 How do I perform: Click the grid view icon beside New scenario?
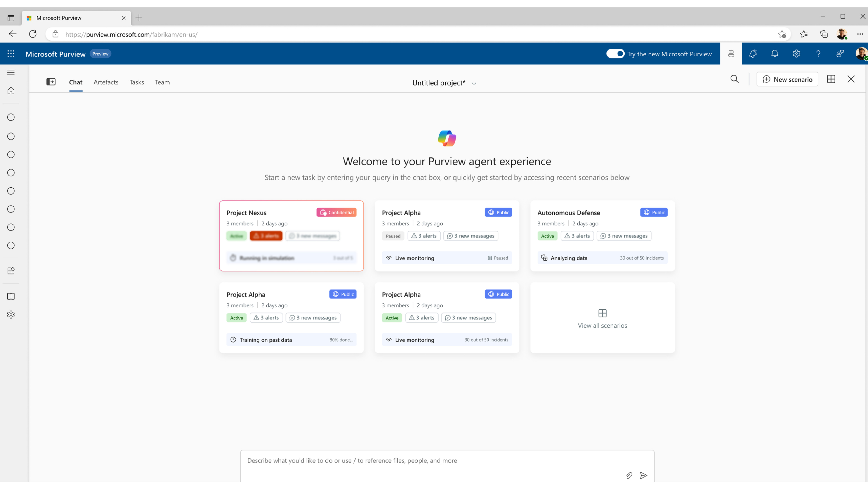click(831, 79)
